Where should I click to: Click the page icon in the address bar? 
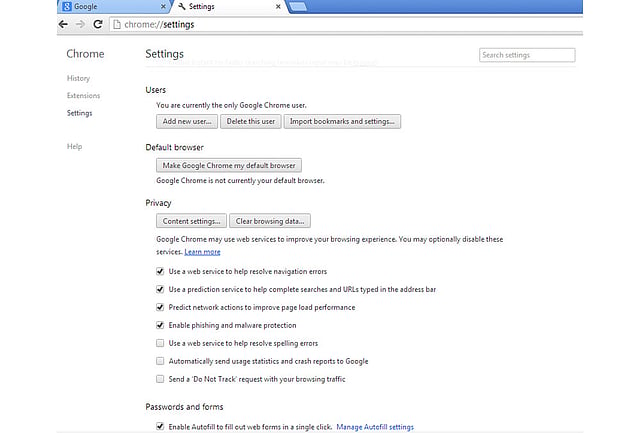click(x=117, y=24)
